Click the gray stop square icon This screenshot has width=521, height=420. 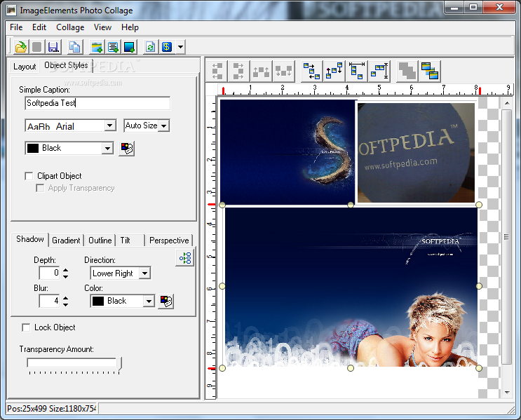click(37, 47)
